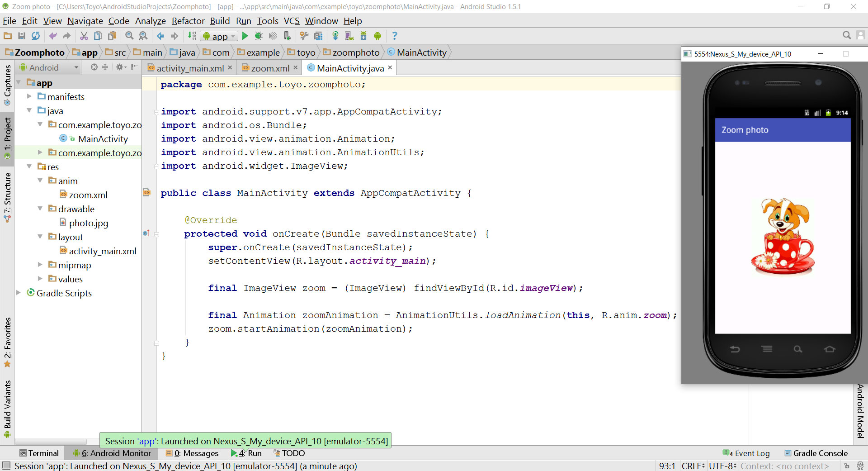Undo the last action with purple arrow

[53, 36]
